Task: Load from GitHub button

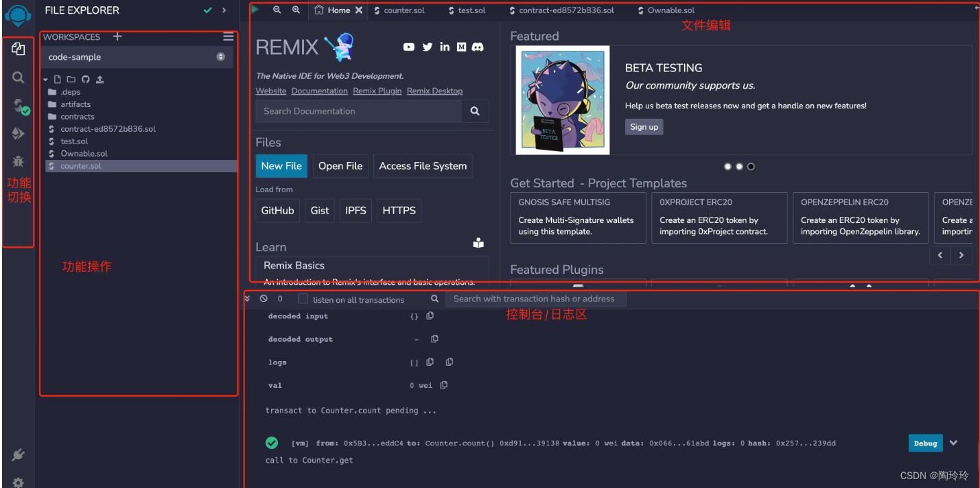Action: (x=277, y=211)
